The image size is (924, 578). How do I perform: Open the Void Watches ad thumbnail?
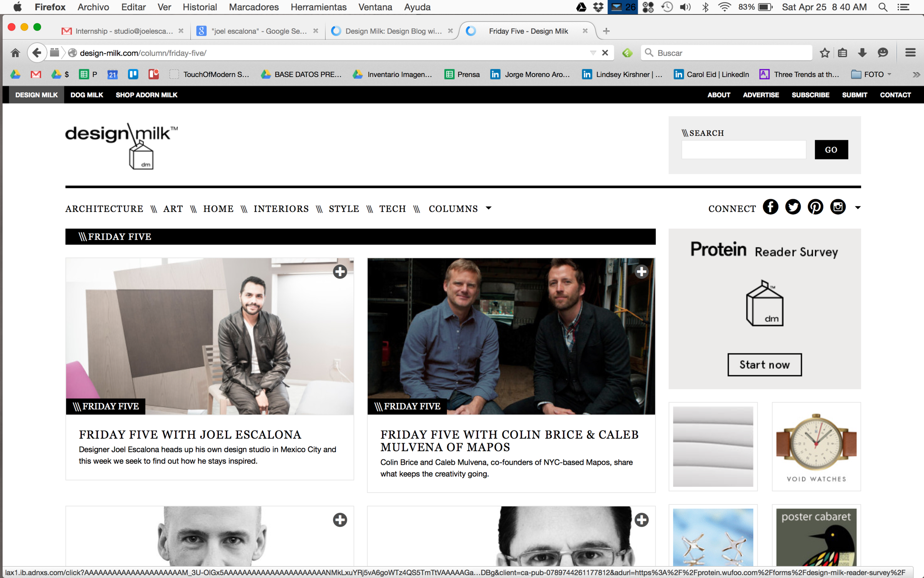click(816, 446)
